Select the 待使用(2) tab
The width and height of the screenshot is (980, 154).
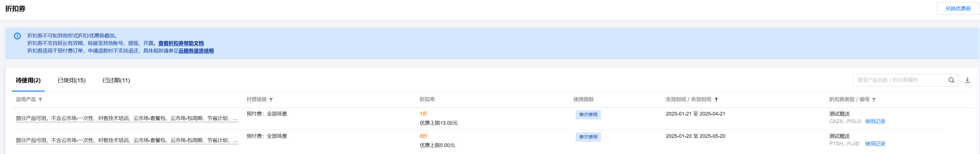coord(28,80)
